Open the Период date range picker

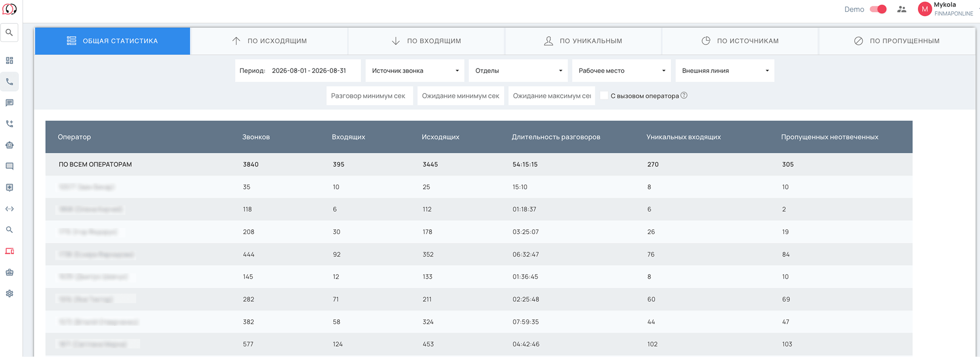(298, 71)
